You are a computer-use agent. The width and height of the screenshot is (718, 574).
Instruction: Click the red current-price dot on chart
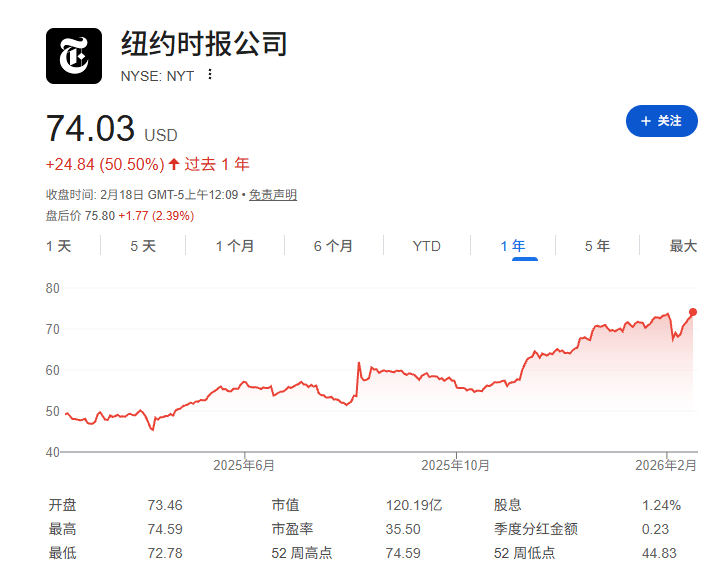(693, 312)
